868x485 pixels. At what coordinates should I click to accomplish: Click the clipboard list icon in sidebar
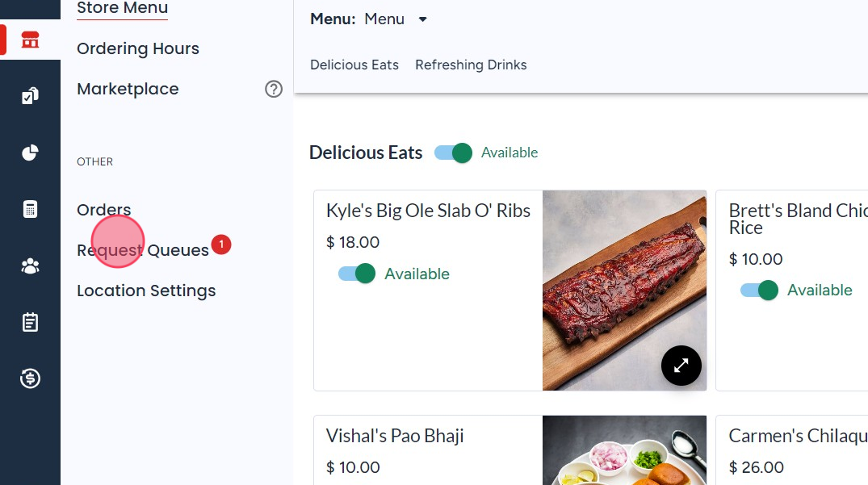pos(30,322)
